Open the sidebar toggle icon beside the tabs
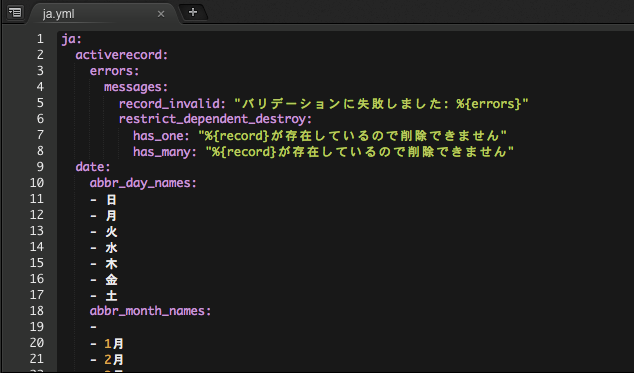Image resolution: width=634 pixels, height=373 pixels. pyautogui.click(x=15, y=13)
